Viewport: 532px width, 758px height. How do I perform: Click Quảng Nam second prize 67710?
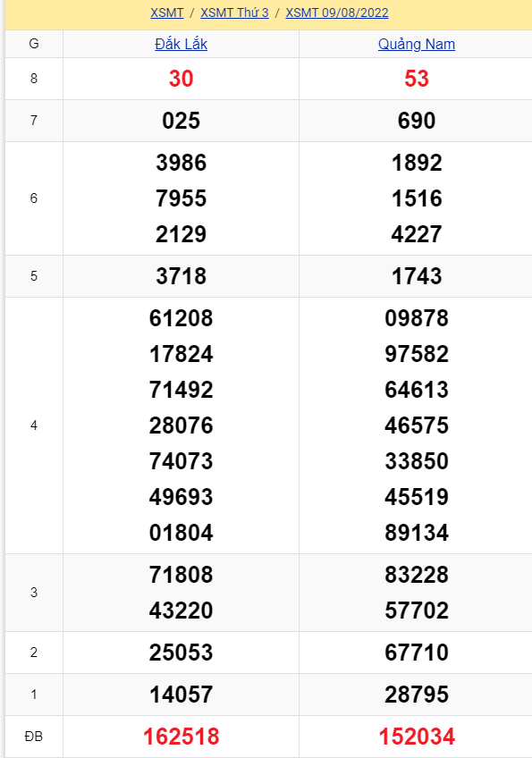coord(417,653)
